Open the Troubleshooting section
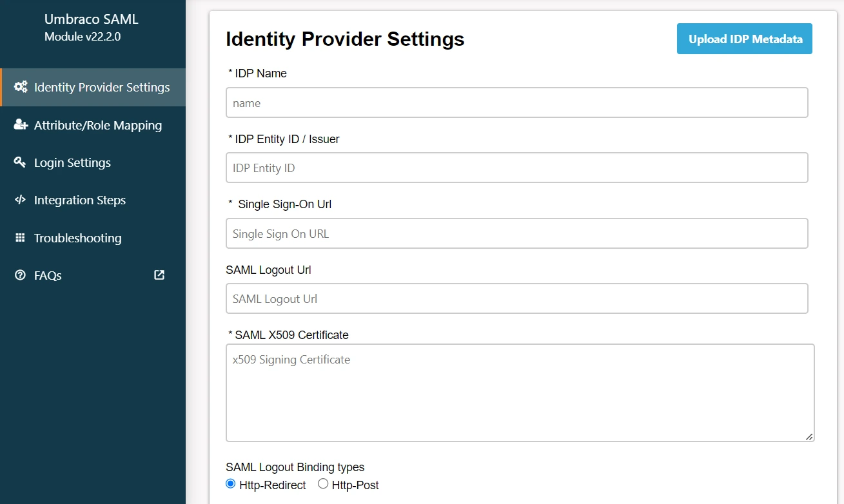Screen dimensions: 844x504 coord(93,238)
